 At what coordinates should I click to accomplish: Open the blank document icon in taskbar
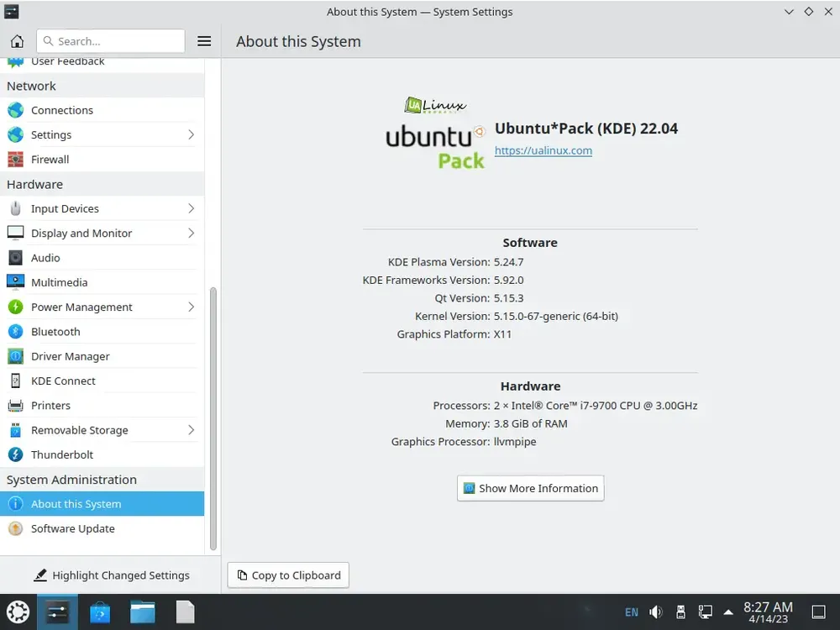click(x=185, y=612)
